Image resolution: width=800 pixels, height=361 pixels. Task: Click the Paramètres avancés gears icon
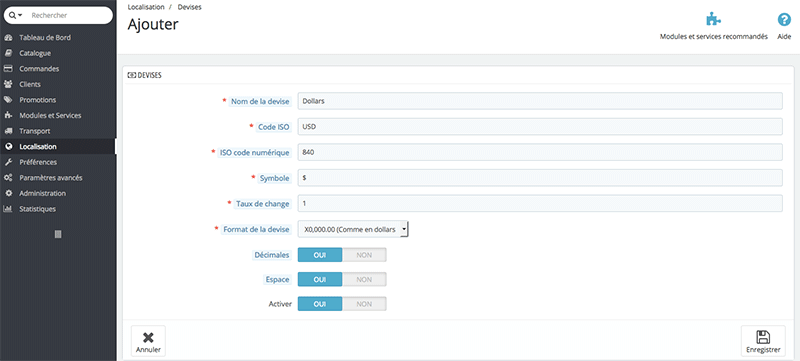click(x=8, y=178)
